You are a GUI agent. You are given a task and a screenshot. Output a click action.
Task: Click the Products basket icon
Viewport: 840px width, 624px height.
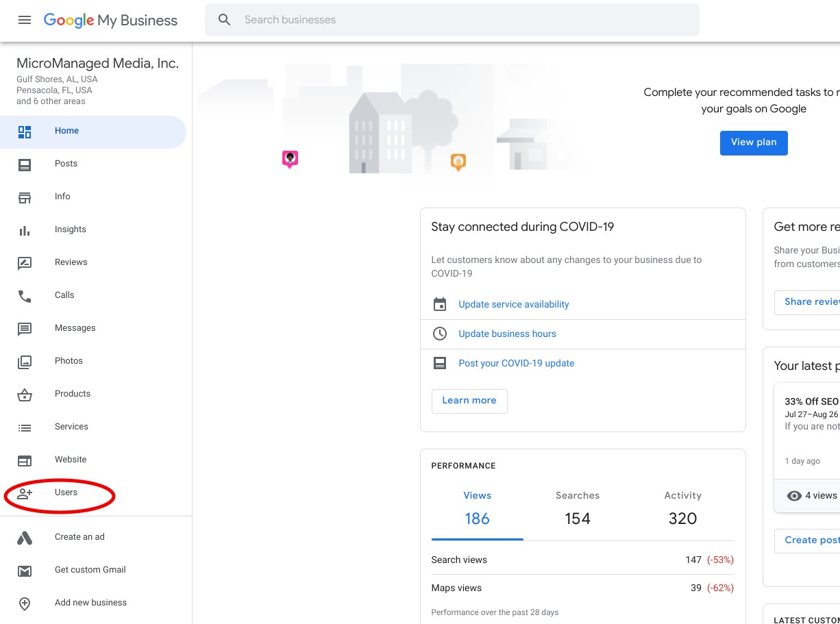[25, 395]
